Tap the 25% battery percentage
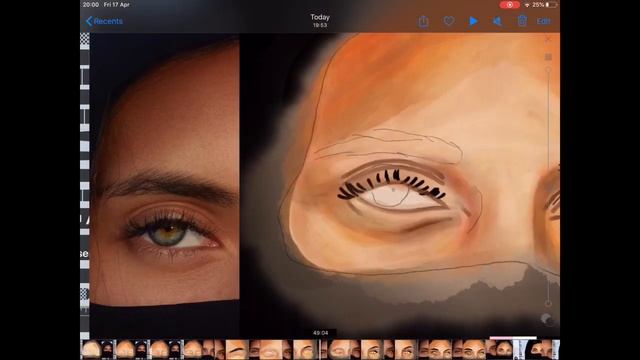 tap(538, 5)
